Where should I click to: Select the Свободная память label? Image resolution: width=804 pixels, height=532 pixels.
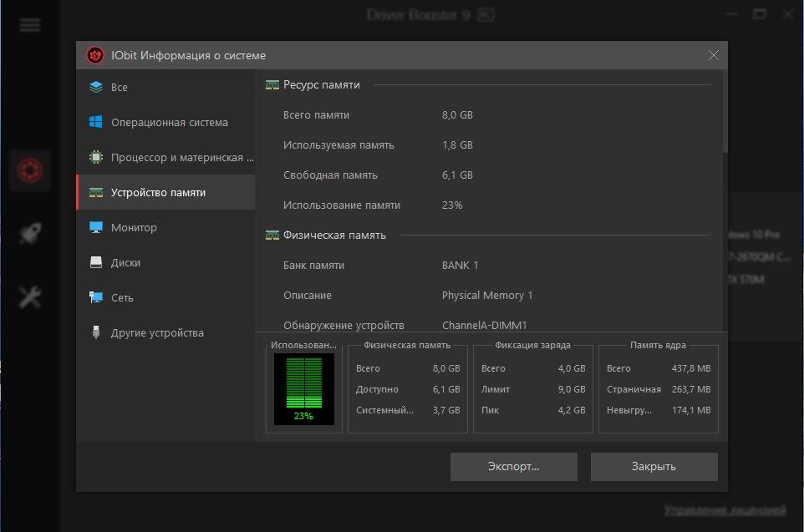330,175
